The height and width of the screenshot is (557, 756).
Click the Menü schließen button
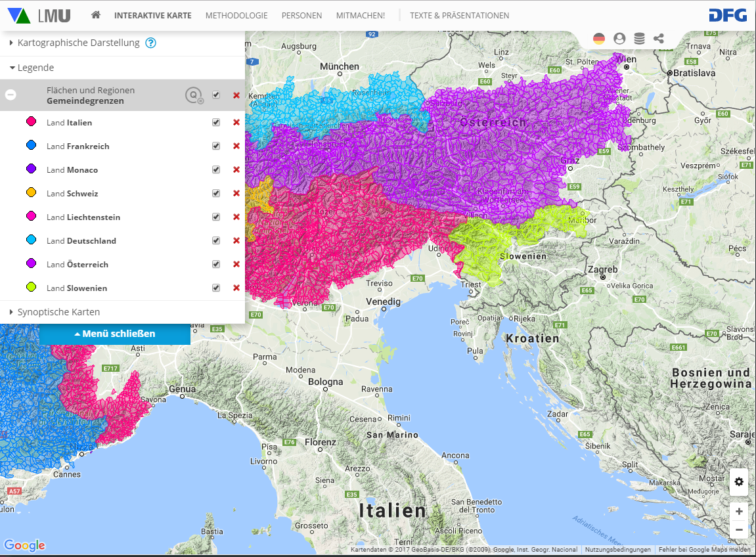coord(115,334)
